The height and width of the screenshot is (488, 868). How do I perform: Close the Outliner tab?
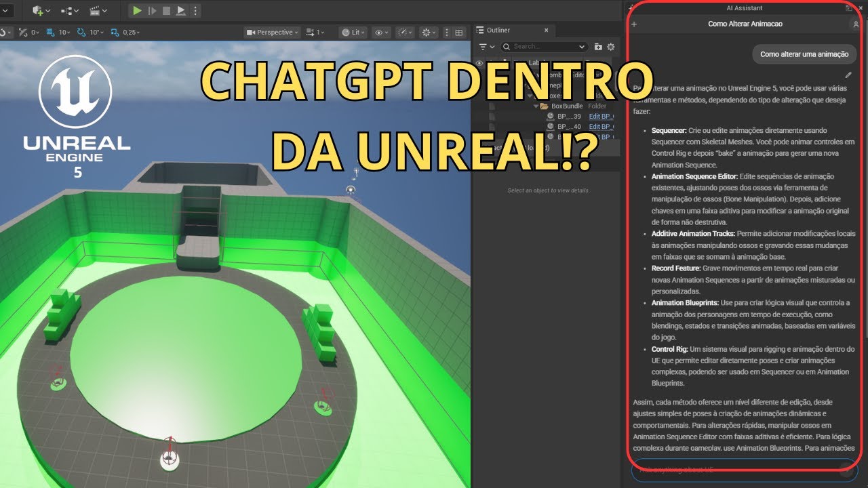(547, 30)
